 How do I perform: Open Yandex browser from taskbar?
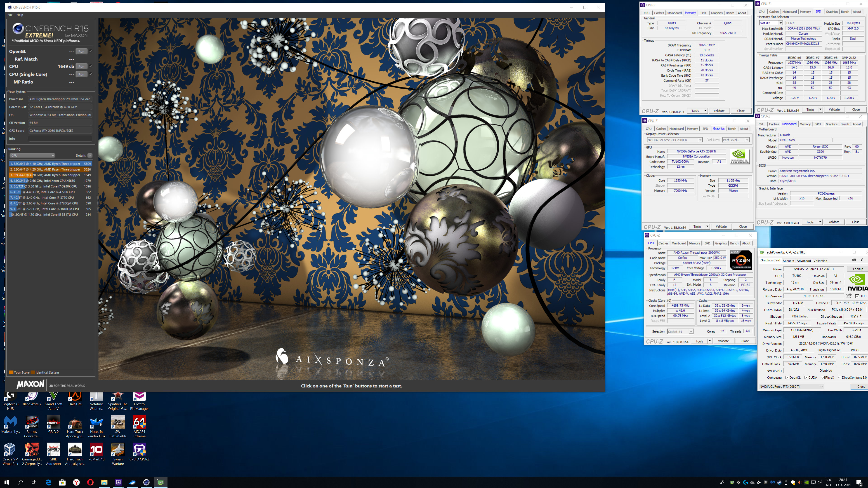click(76, 482)
